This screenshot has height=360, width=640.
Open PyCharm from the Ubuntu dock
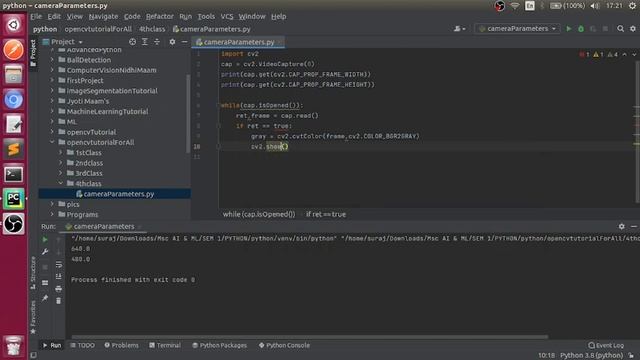click(13, 199)
